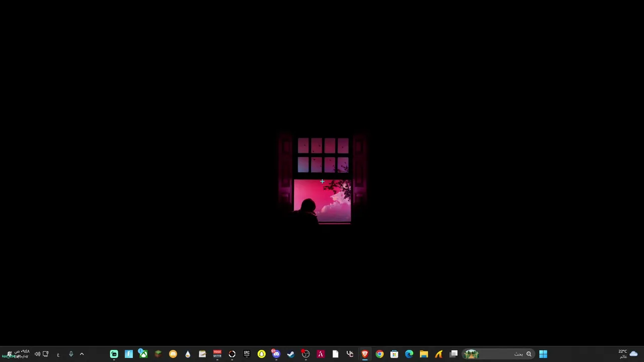
Task: Open Task View from taskbar
Action: (454, 354)
